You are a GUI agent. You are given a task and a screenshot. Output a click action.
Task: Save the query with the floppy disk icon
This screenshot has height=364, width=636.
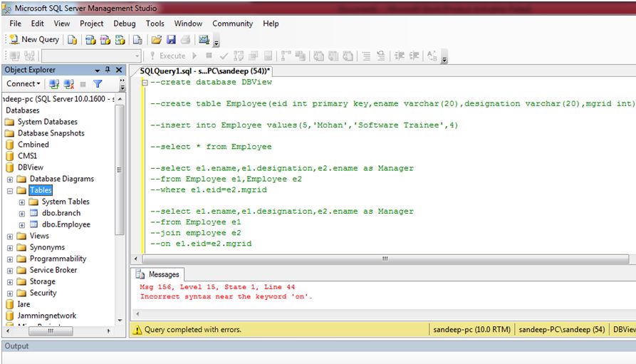click(x=171, y=39)
